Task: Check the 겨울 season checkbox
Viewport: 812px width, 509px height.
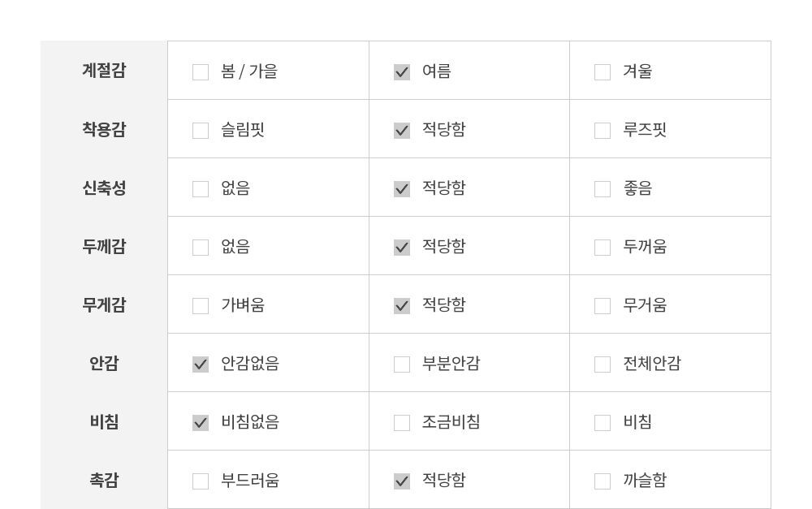Action: pyautogui.click(x=603, y=72)
